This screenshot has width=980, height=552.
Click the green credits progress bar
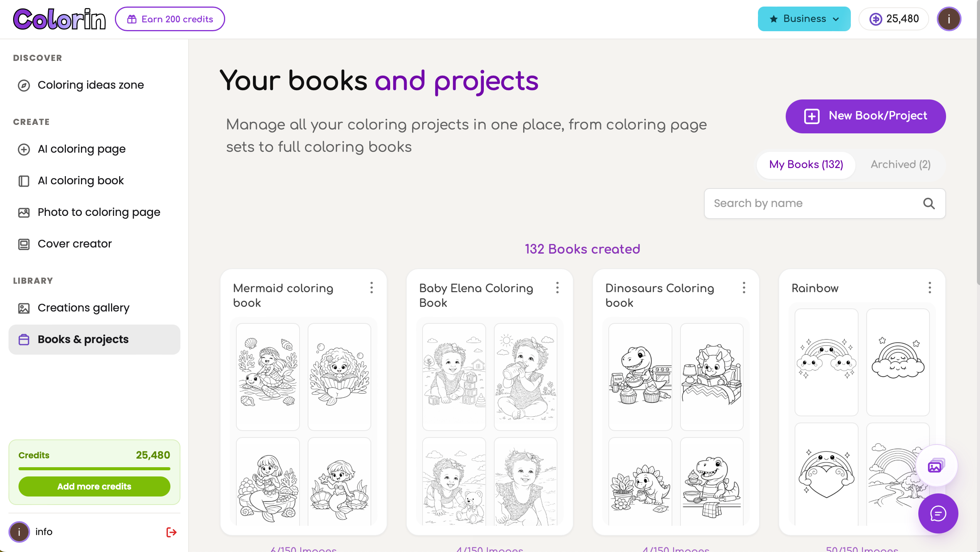[x=94, y=469]
